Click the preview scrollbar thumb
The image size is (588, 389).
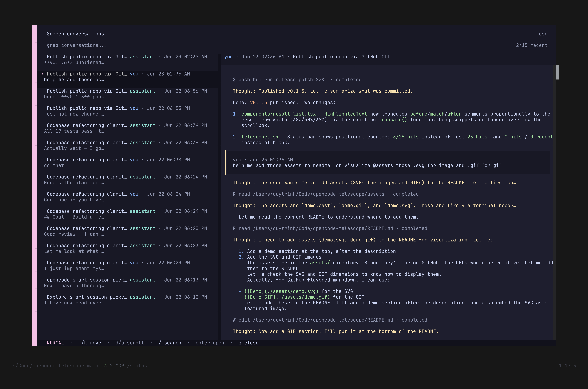tap(558, 72)
